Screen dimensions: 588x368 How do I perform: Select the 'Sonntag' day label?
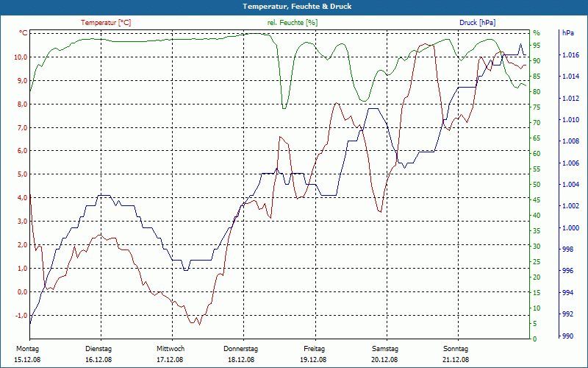point(456,348)
